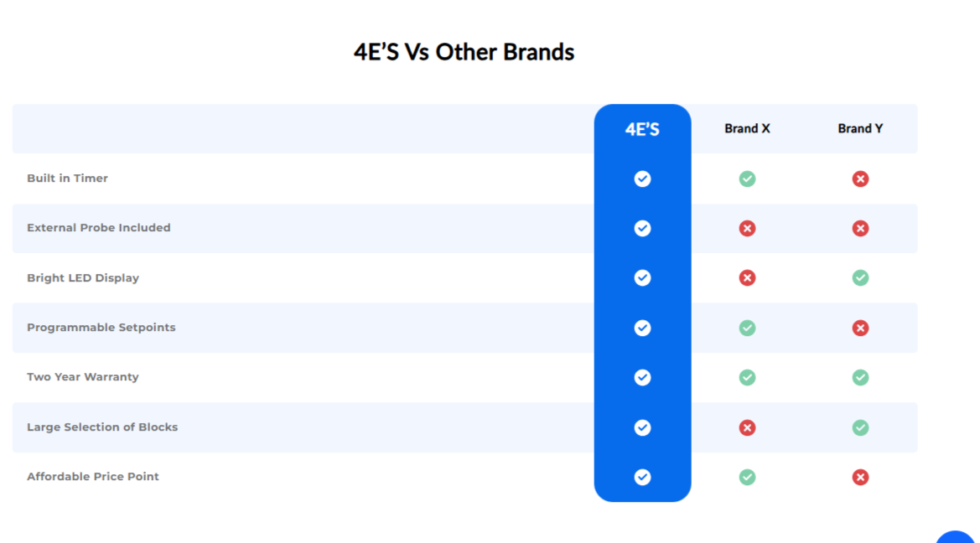The image size is (980, 543).
Task: Click Brand X red cross for External Probe Included
Action: [x=747, y=228]
